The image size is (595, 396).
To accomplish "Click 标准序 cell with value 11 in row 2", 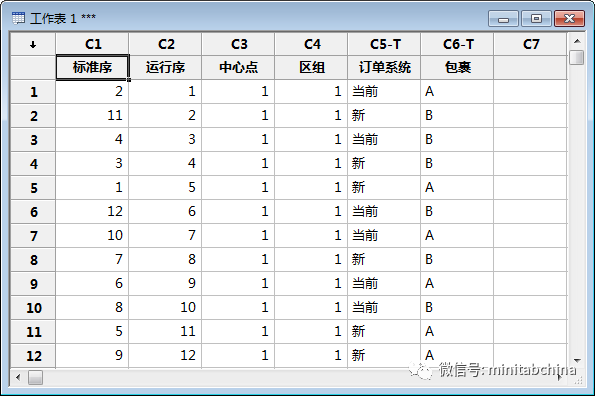I will [x=92, y=116].
